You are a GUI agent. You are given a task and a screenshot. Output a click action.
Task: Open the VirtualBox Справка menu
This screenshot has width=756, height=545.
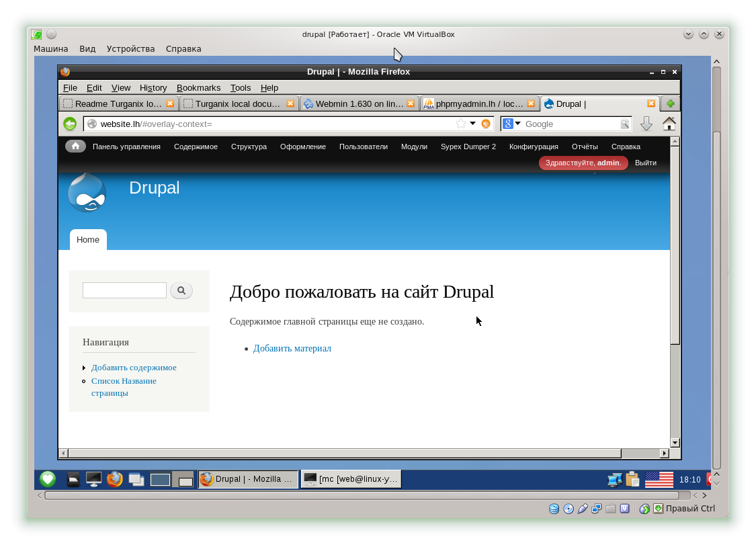tap(183, 48)
